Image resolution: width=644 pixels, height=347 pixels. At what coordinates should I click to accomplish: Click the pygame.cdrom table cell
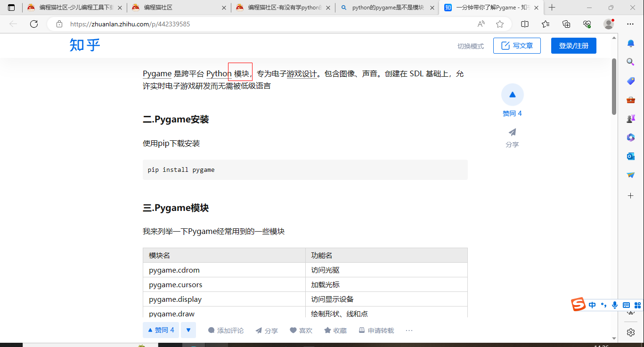click(224, 270)
